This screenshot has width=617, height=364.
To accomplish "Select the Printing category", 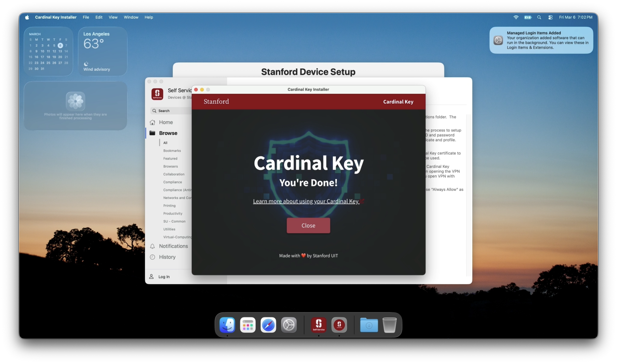I will coord(169,206).
